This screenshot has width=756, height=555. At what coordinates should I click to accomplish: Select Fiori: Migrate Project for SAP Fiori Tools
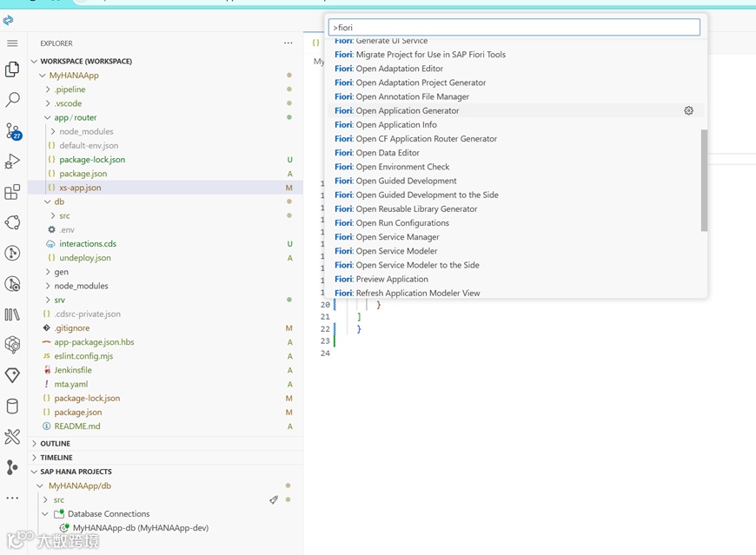click(516, 55)
